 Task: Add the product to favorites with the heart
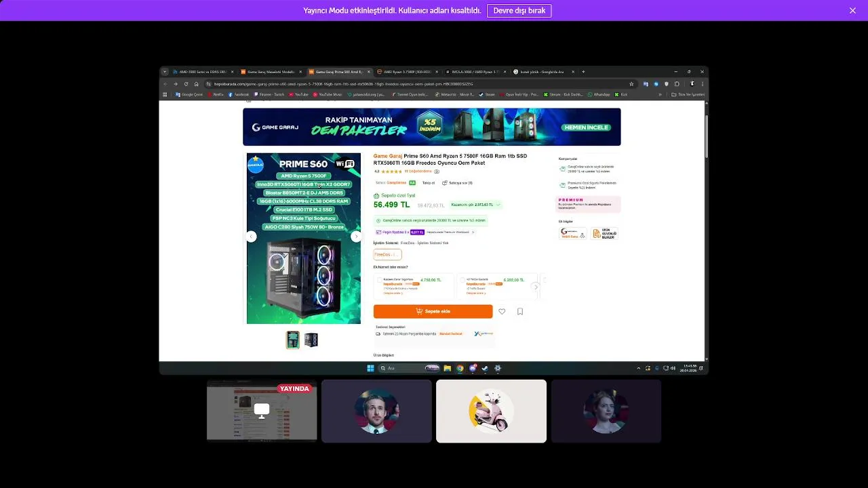tap(502, 312)
